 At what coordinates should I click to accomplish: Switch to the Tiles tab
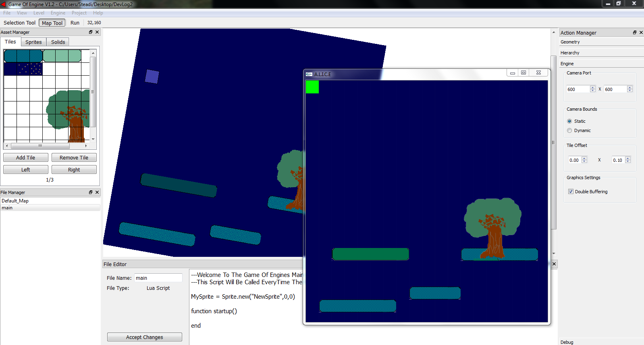[x=10, y=42]
